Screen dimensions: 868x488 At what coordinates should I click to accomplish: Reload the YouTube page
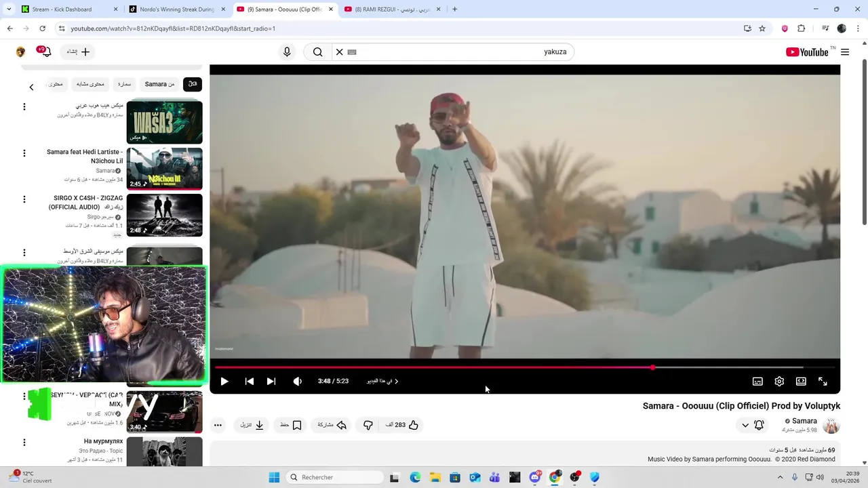pyautogui.click(x=42, y=28)
